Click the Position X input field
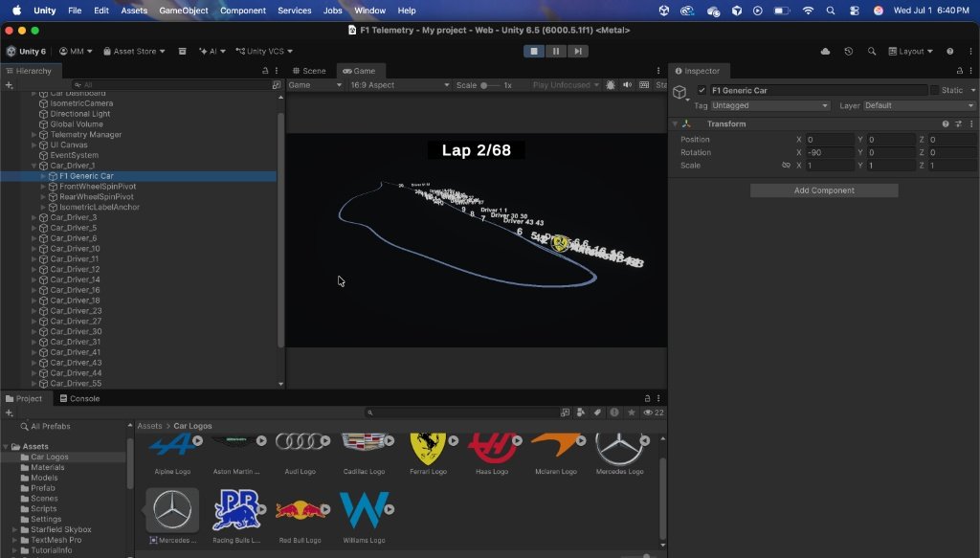980x558 pixels. (x=830, y=140)
